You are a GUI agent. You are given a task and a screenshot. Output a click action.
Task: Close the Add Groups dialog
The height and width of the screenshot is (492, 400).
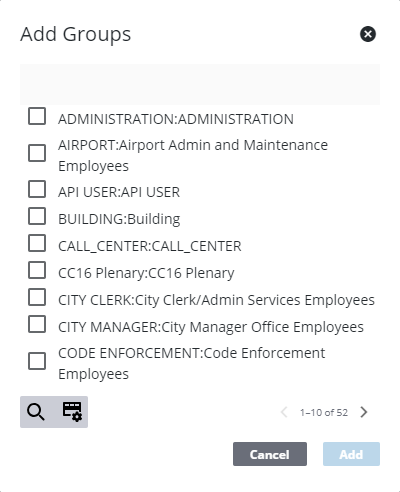(x=368, y=34)
